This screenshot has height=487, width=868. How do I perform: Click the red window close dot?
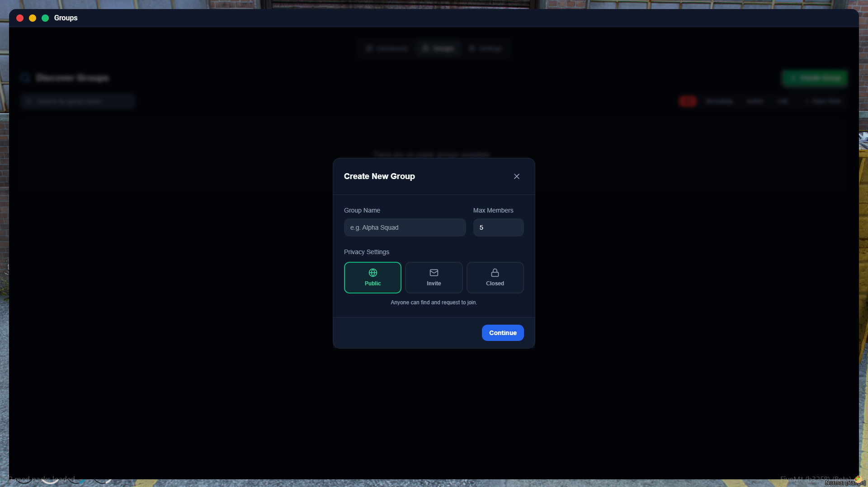tap(20, 18)
